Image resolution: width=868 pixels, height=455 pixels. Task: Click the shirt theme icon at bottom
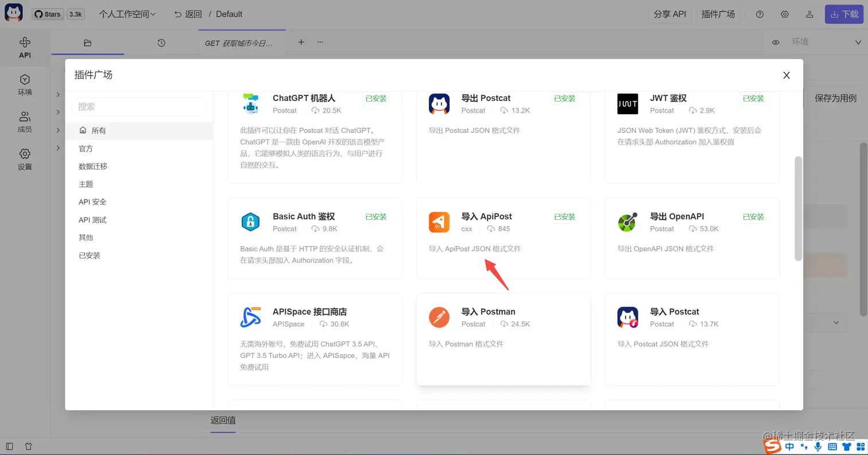pos(29,446)
